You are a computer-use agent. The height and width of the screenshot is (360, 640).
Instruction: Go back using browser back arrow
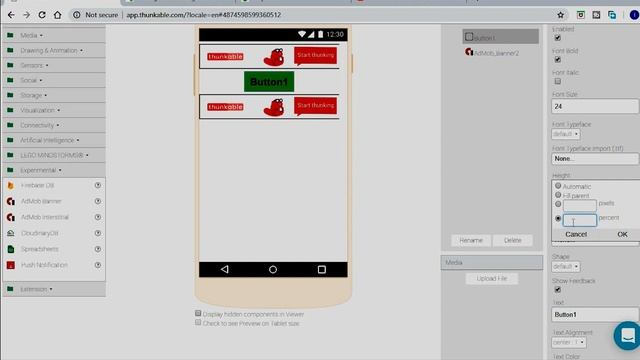[x=11, y=15]
